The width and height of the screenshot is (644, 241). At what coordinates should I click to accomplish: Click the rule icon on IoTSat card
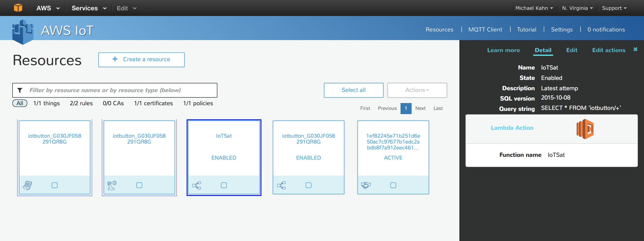point(197,185)
